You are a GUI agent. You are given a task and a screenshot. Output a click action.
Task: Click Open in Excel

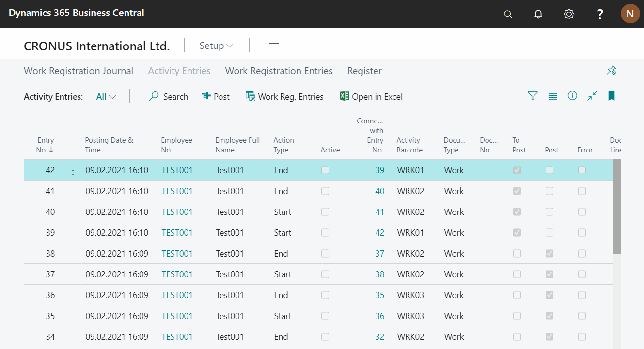(371, 96)
